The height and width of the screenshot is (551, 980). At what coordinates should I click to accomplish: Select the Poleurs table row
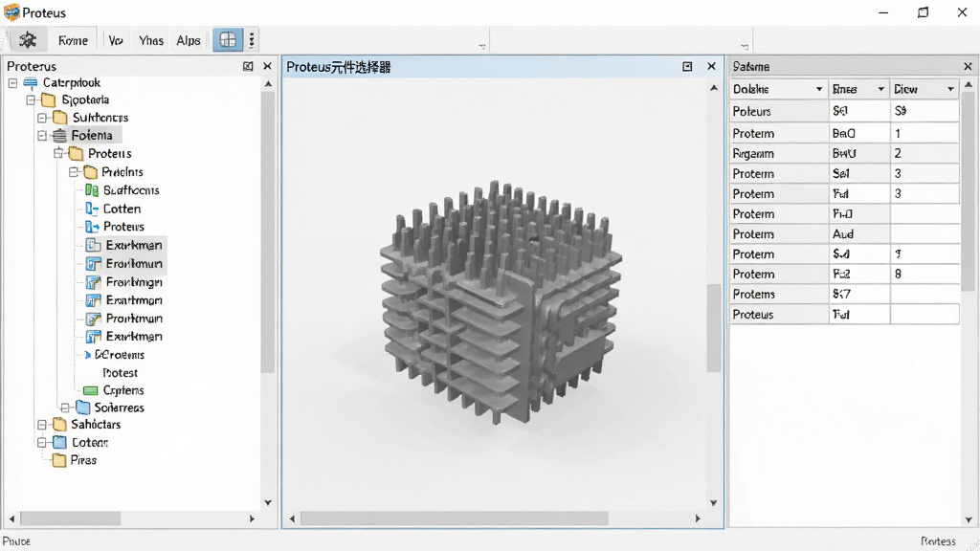(x=844, y=111)
